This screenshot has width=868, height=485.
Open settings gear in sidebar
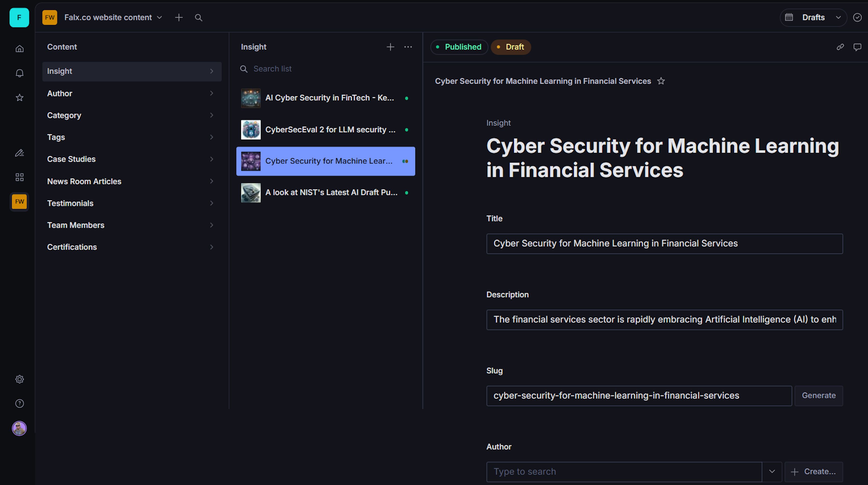point(20,379)
